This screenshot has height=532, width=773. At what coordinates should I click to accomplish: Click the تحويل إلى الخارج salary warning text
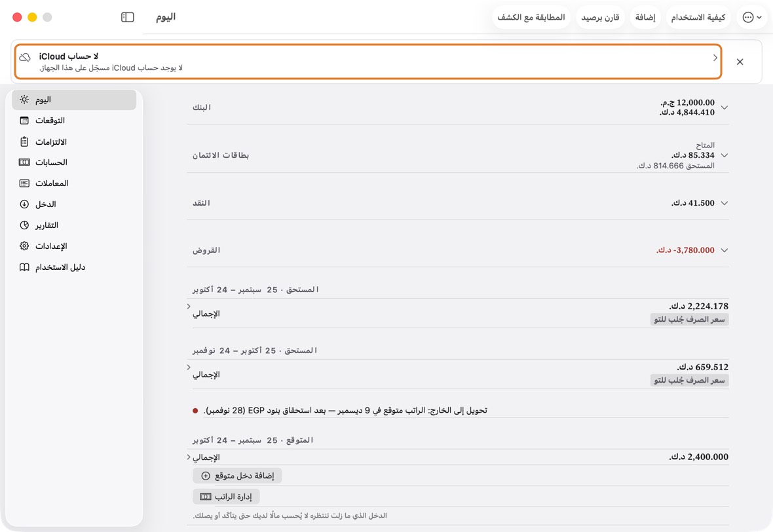tap(345, 410)
